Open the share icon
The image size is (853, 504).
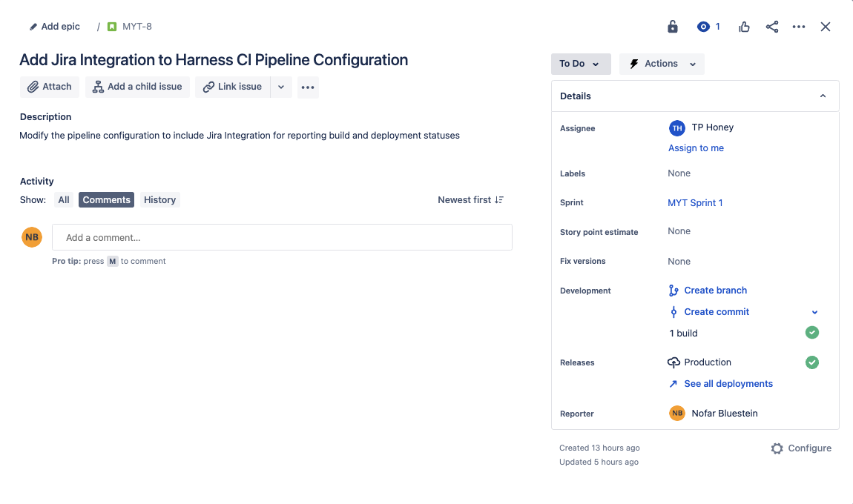pyautogui.click(x=772, y=27)
